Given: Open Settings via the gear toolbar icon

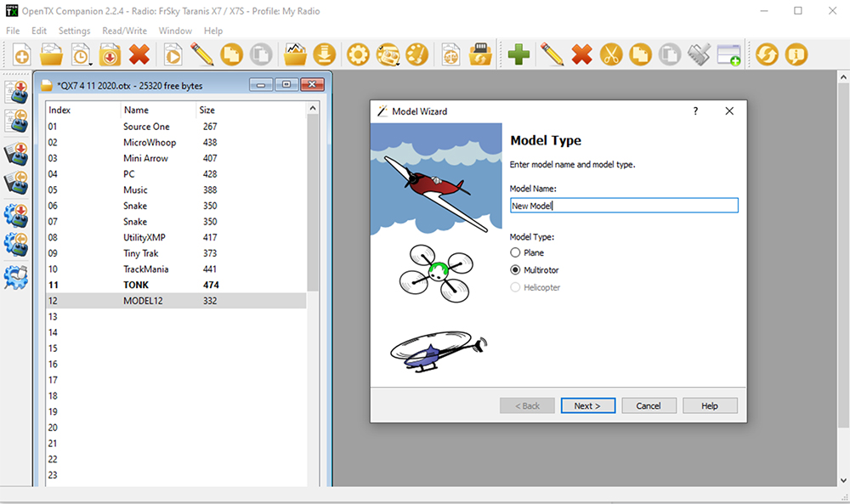Looking at the screenshot, I should [x=358, y=54].
